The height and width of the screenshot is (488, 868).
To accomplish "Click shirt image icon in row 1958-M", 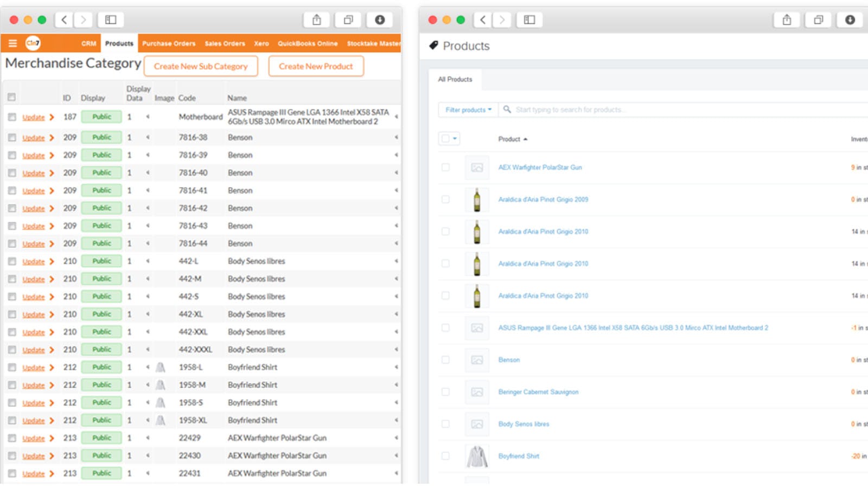I will pos(160,386).
